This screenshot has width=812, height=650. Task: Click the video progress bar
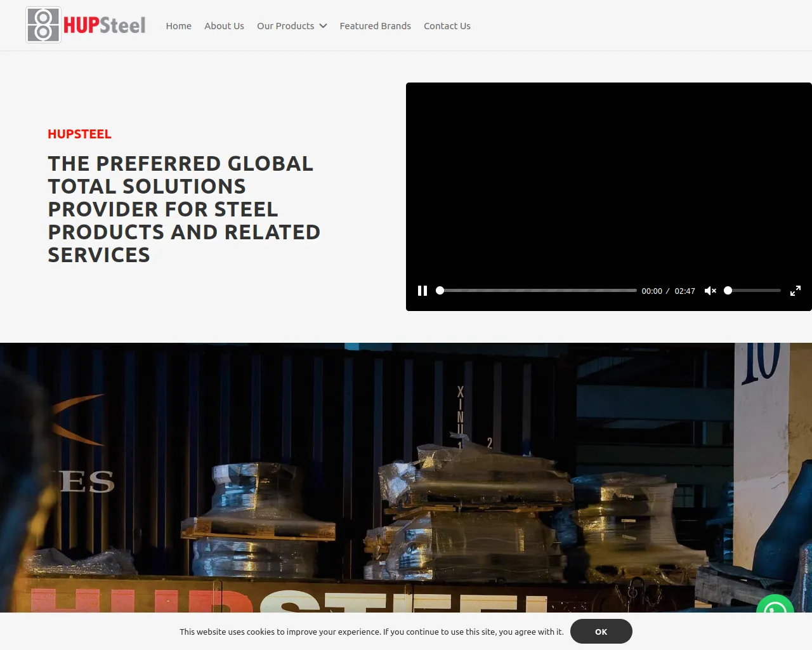click(x=537, y=290)
